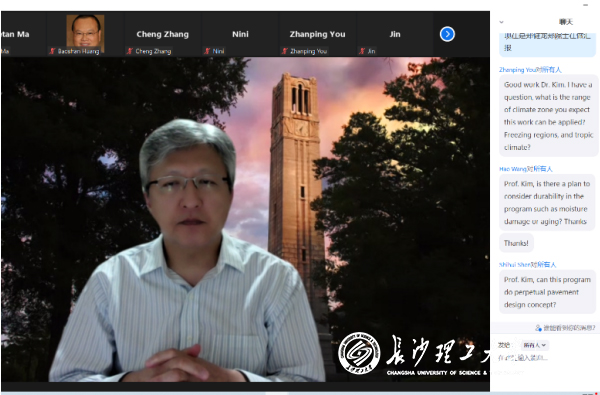Click the person icon beside 谁能看到你的消息
Image resolution: width=600 pixels, height=395 pixels.
point(538,328)
